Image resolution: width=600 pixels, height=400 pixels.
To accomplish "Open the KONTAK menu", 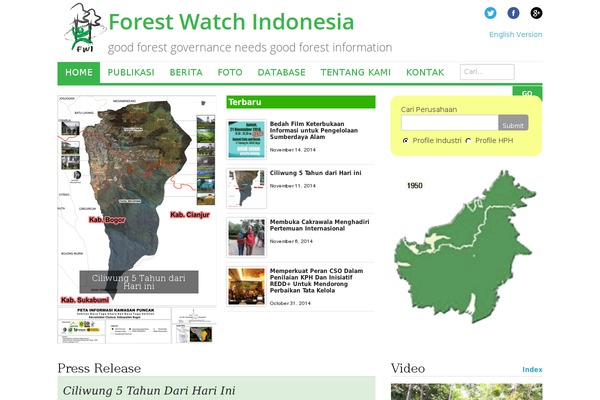I will 425,72.
